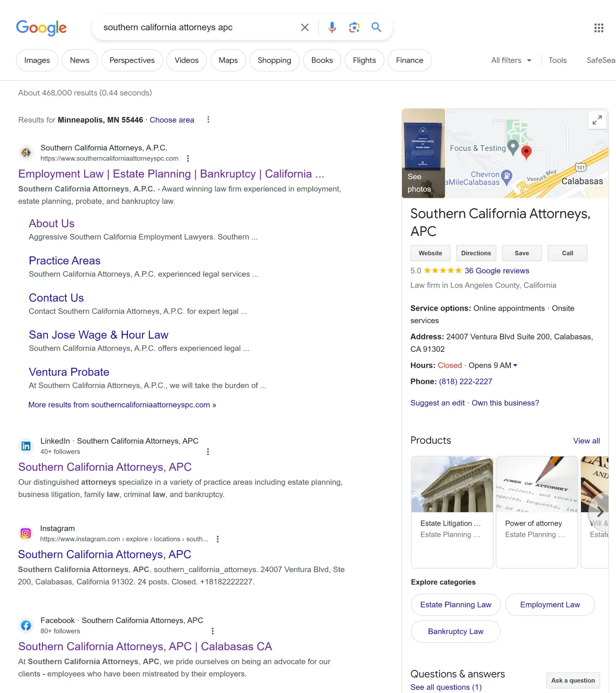Click the Suggest an edit link
Viewport: 616px width, 693px height.
pos(437,403)
